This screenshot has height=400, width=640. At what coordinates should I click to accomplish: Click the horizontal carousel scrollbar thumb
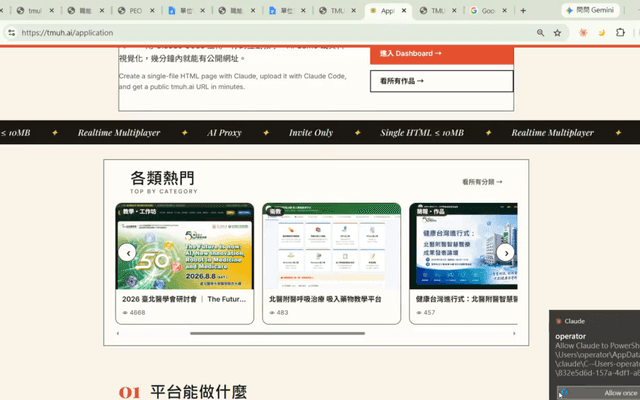[x=277, y=333]
